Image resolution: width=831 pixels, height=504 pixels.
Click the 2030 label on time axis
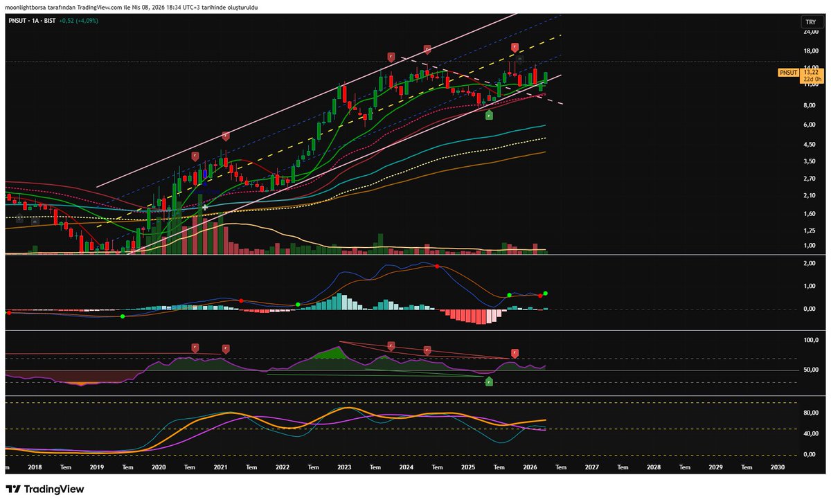[778, 467]
